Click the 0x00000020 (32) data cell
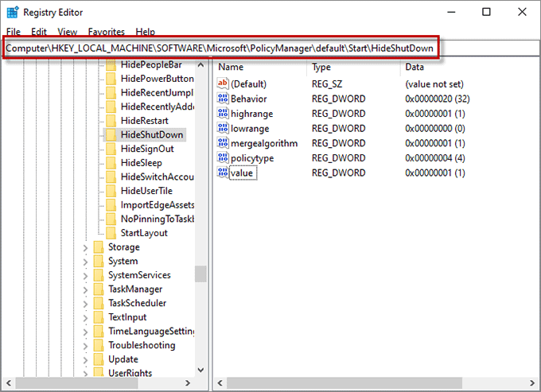The image size is (541, 392). 437,99
